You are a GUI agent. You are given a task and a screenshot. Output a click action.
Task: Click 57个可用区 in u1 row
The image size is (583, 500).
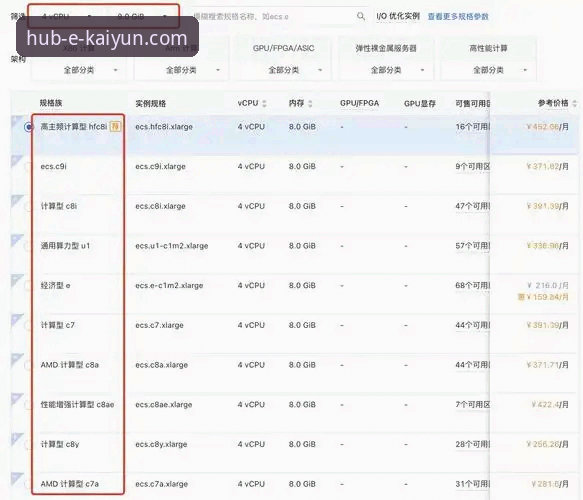tap(473, 246)
